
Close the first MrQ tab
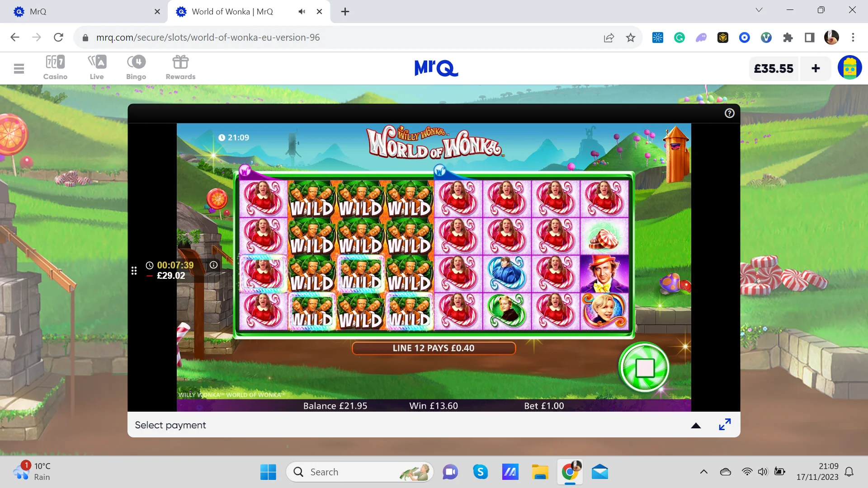tap(157, 12)
